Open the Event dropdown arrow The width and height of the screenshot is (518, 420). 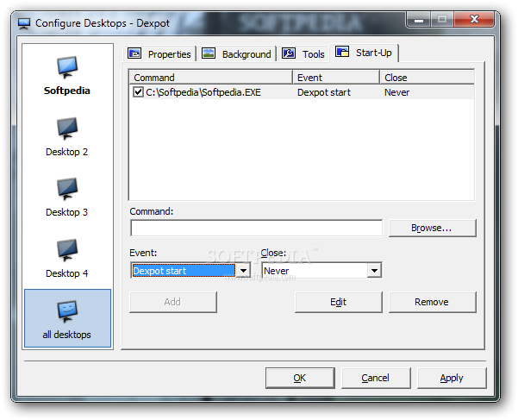pyautogui.click(x=243, y=271)
